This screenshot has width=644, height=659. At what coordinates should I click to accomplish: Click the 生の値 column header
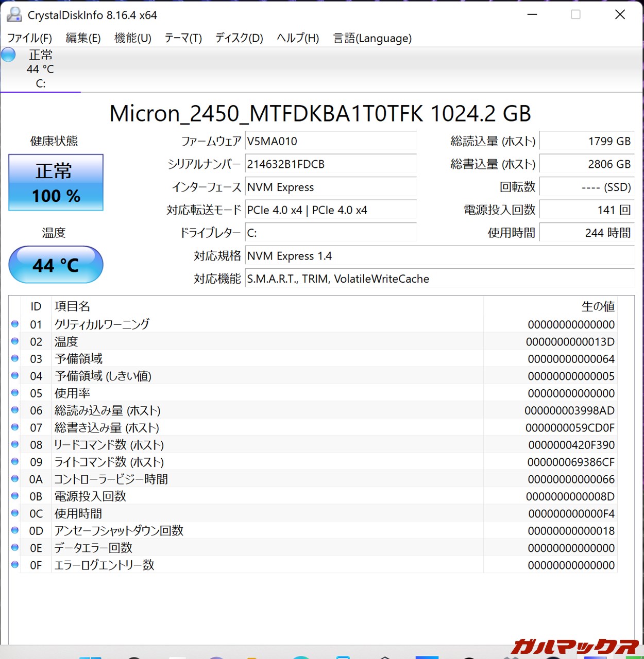coord(598,306)
